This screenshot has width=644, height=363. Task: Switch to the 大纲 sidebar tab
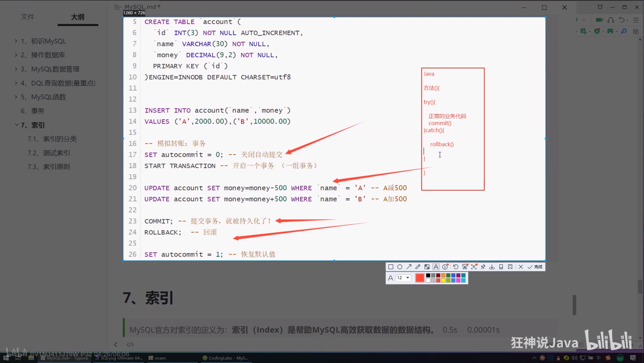(78, 17)
